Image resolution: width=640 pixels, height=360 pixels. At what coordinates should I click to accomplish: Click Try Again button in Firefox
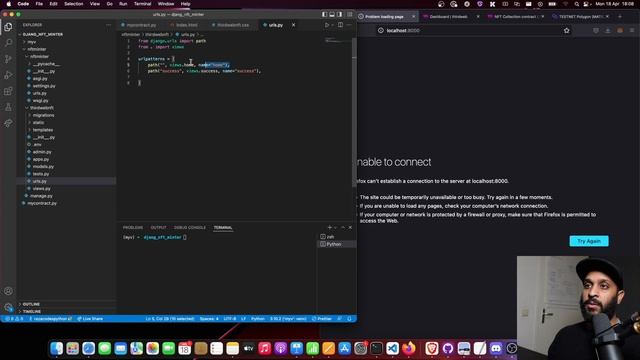click(x=589, y=241)
